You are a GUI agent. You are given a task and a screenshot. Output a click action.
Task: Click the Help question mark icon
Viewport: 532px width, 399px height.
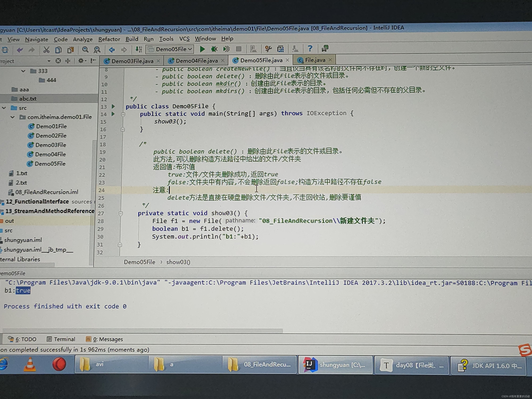[310, 49]
